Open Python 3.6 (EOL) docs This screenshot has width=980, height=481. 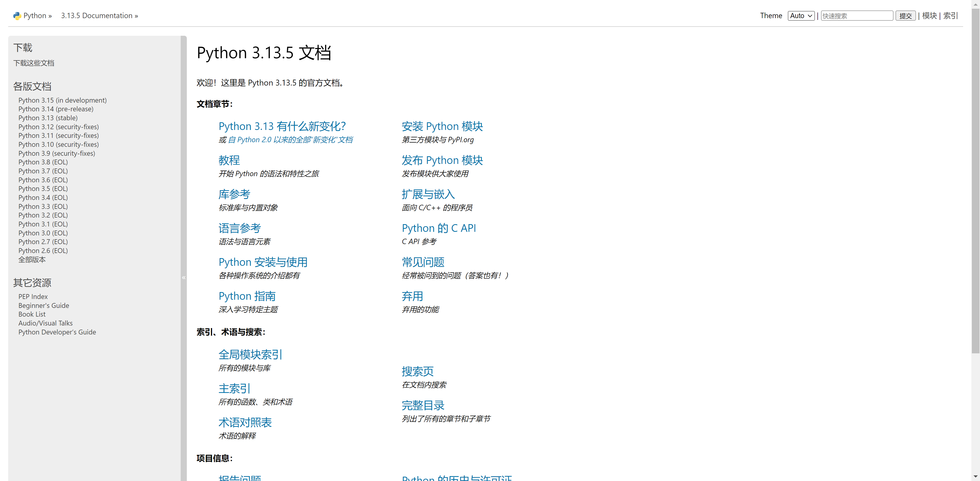tap(43, 180)
